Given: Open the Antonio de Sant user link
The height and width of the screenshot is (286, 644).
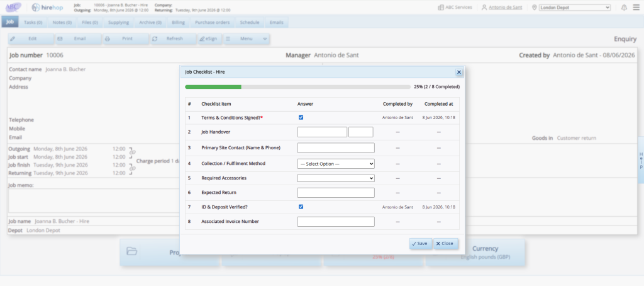Looking at the screenshot, I should click(505, 8).
